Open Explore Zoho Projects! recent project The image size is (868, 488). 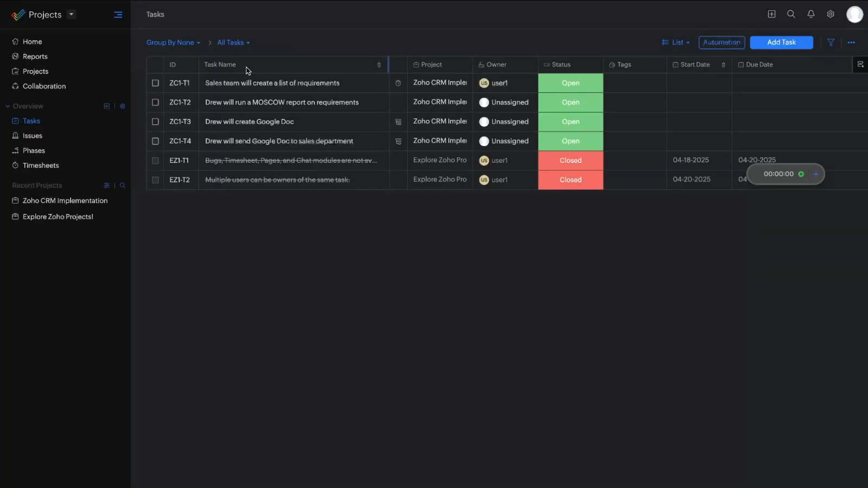pyautogui.click(x=58, y=217)
